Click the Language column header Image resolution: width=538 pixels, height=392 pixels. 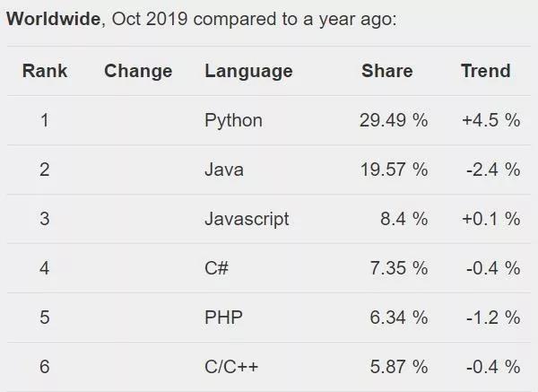[x=248, y=71]
